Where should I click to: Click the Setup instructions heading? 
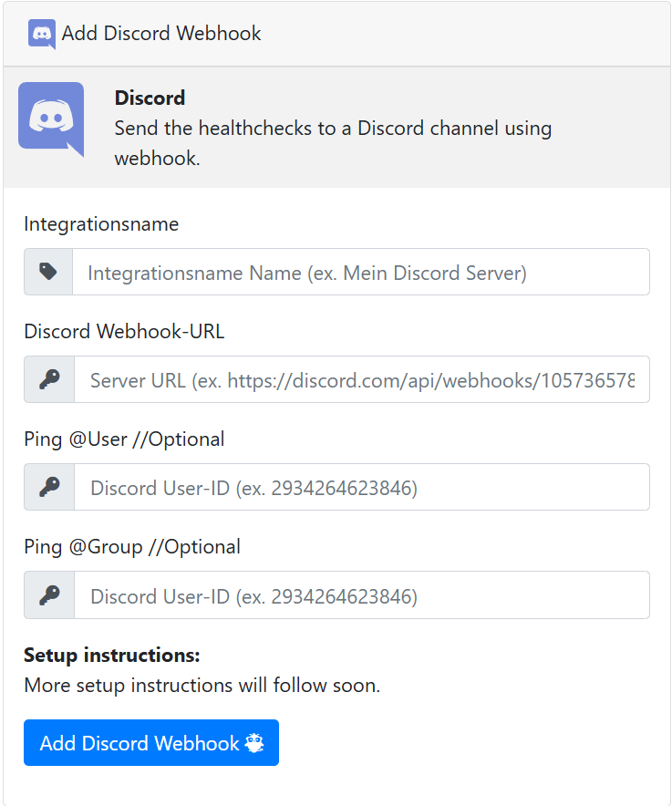tap(111, 655)
